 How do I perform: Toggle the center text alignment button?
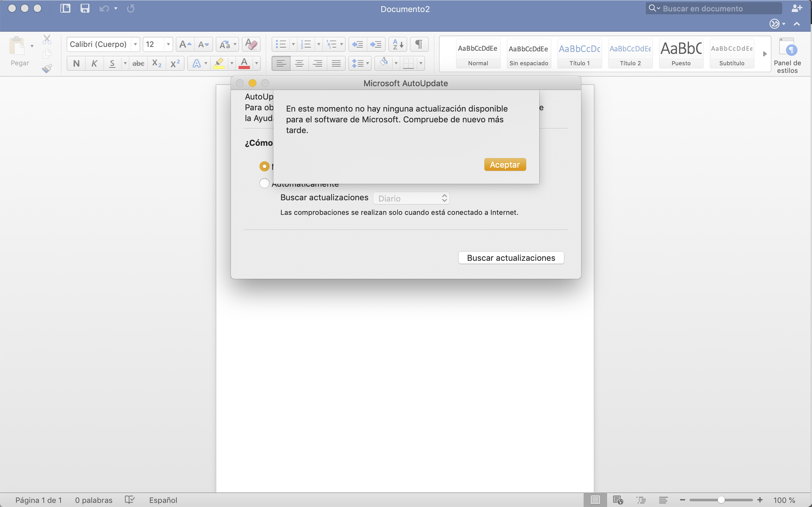pos(299,63)
